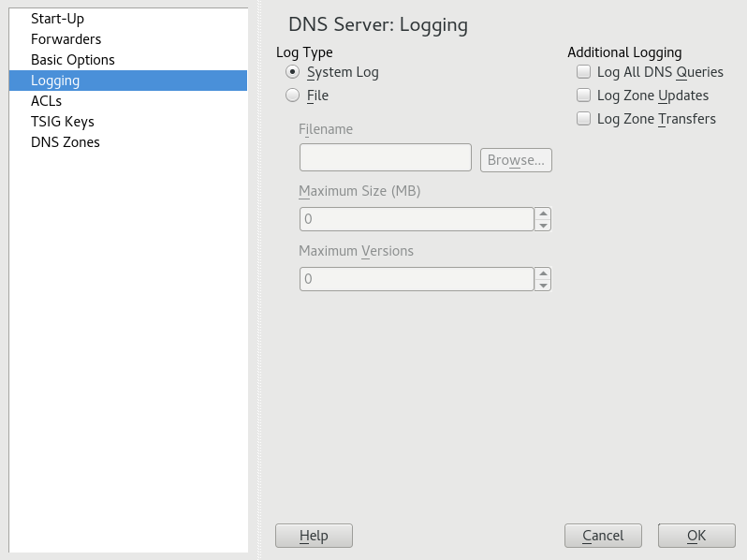747x560 pixels.
Task: Click OK to confirm settings
Action: pos(696,536)
